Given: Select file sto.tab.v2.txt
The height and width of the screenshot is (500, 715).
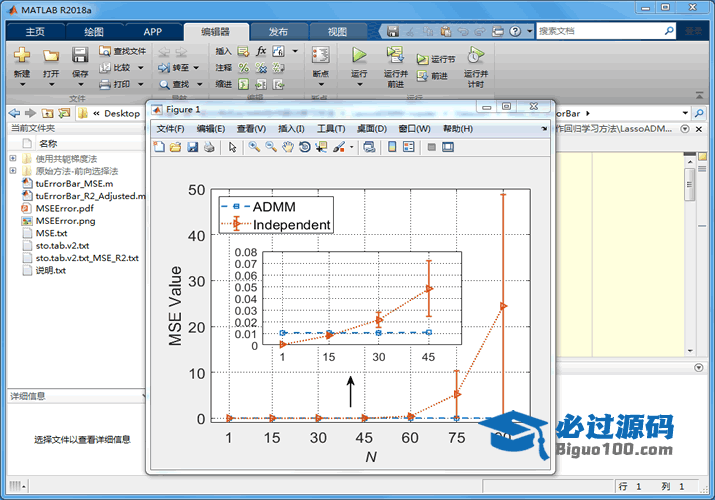Looking at the screenshot, I should point(62,245).
